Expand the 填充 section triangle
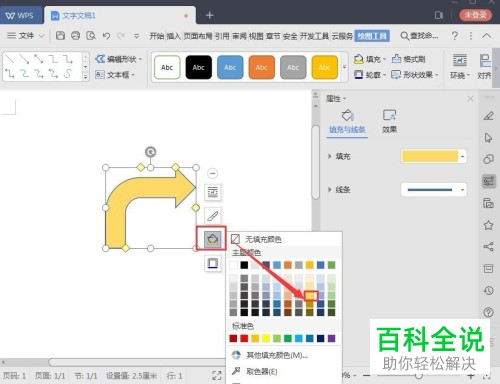 [x=329, y=156]
